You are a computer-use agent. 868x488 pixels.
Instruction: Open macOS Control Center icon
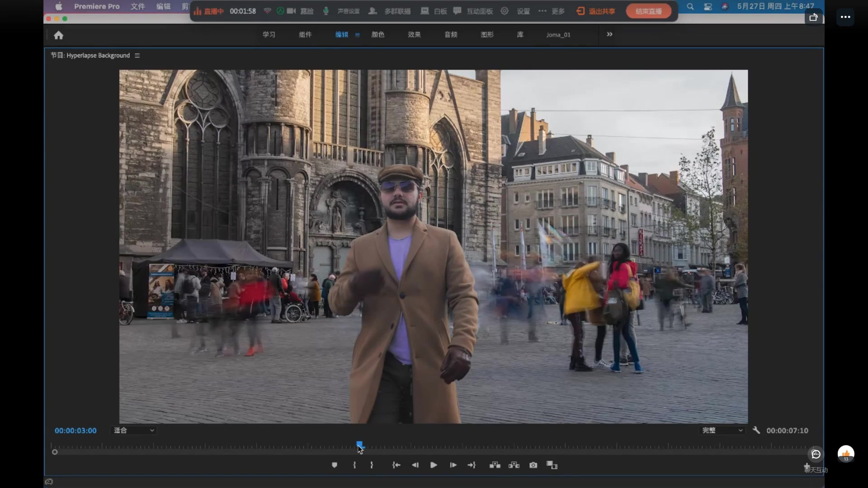click(x=708, y=6)
